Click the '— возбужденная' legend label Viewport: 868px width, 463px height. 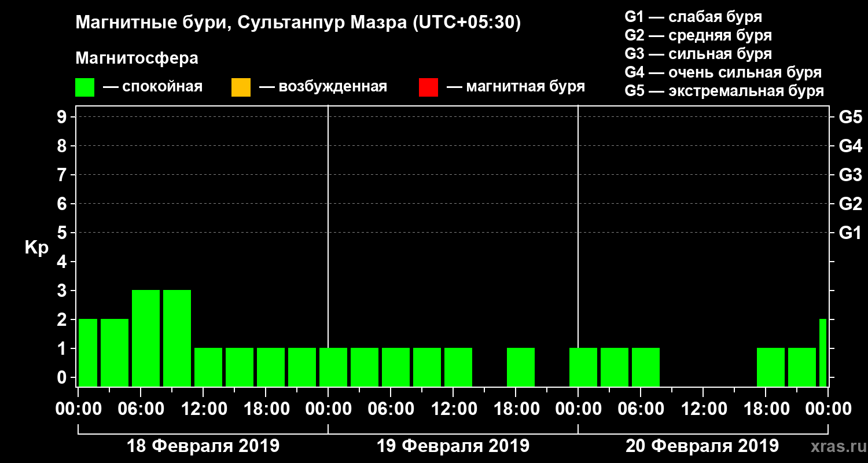click(x=323, y=87)
